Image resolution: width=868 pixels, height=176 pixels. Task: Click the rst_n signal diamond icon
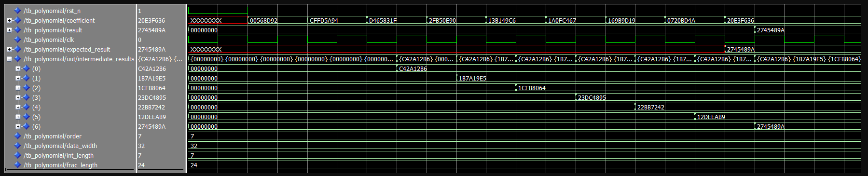pos(18,11)
